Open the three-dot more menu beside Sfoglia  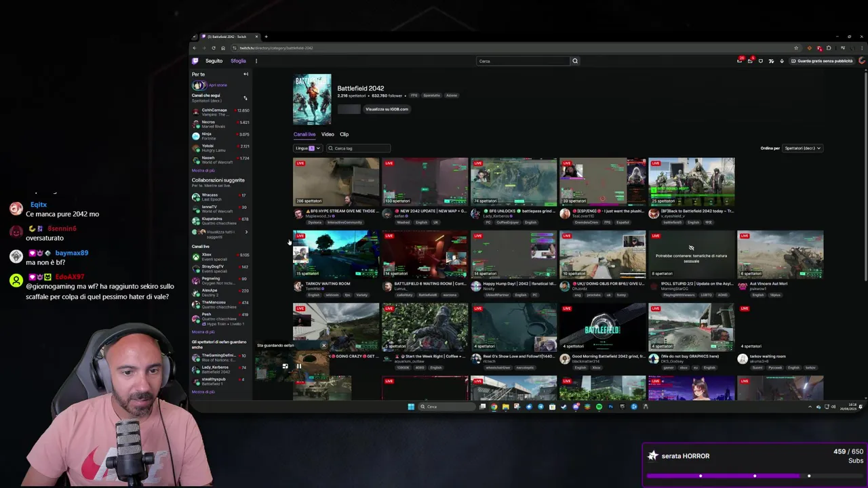tap(256, 61)
